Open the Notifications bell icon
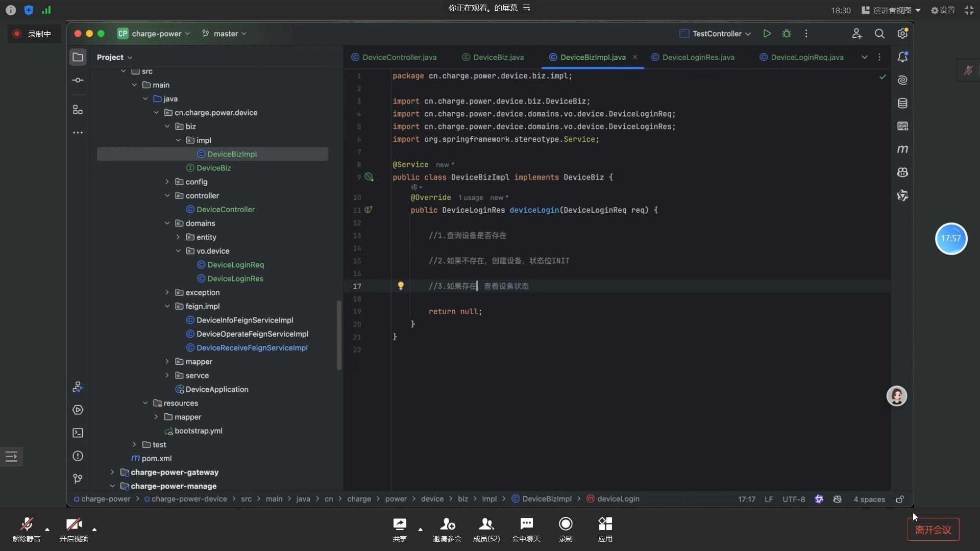 point(902,57)
